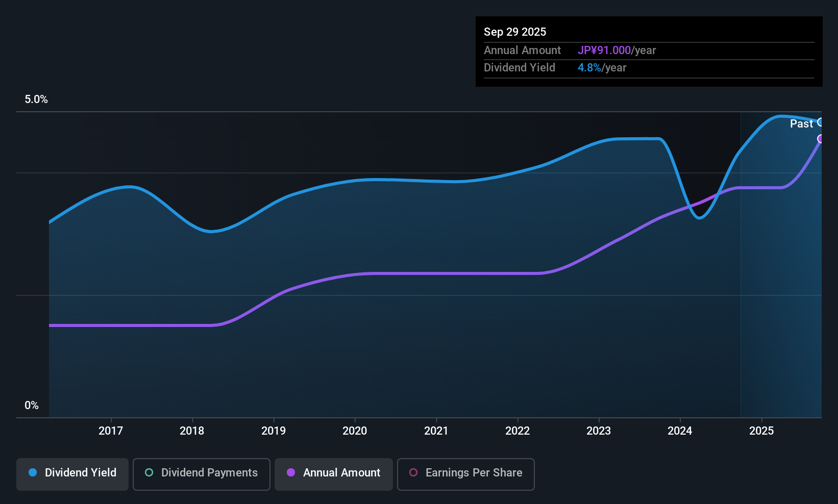Click the 2023 axis label
Viewport: 838px width, 504px height.
(x=599, y=431)
